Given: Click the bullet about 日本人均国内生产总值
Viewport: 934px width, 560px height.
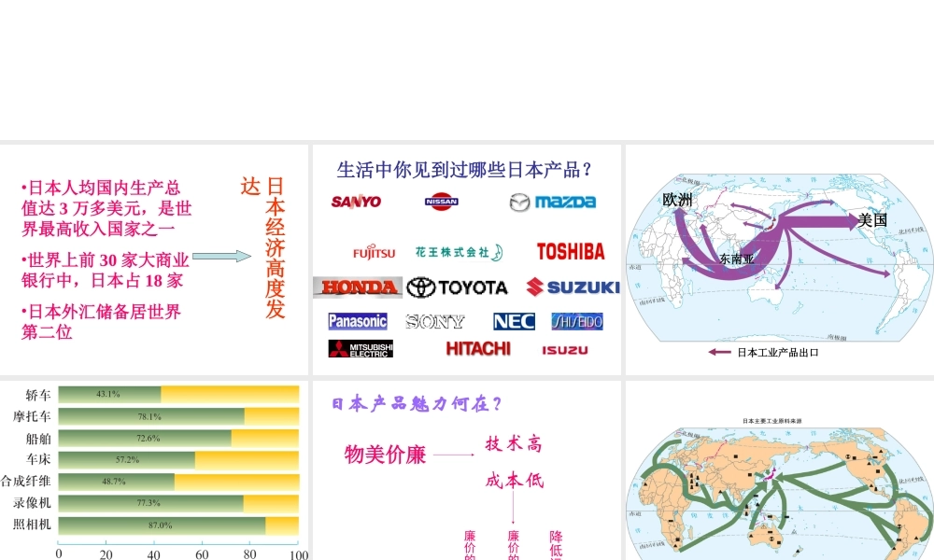Looking at the screenshot, I should coord(106,208).
